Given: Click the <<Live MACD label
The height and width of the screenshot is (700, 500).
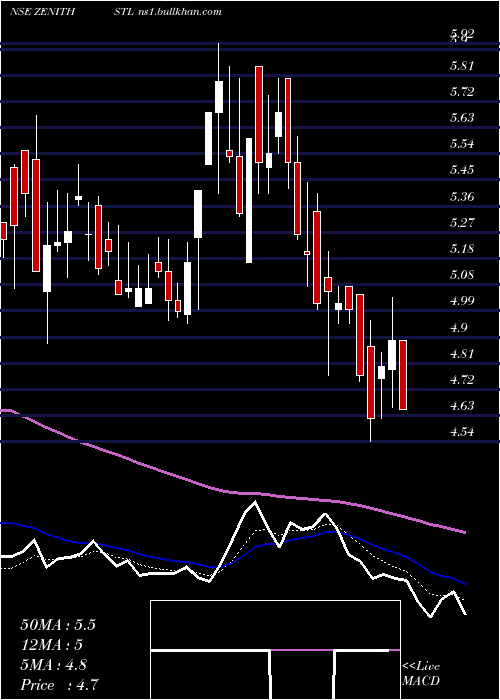Looking at the screenshot, I should (x=421, y=674).
